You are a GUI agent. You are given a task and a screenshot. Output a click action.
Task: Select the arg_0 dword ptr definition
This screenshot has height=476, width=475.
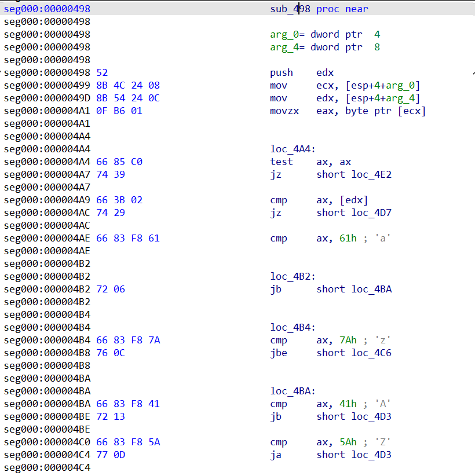[x=325, y=34]
